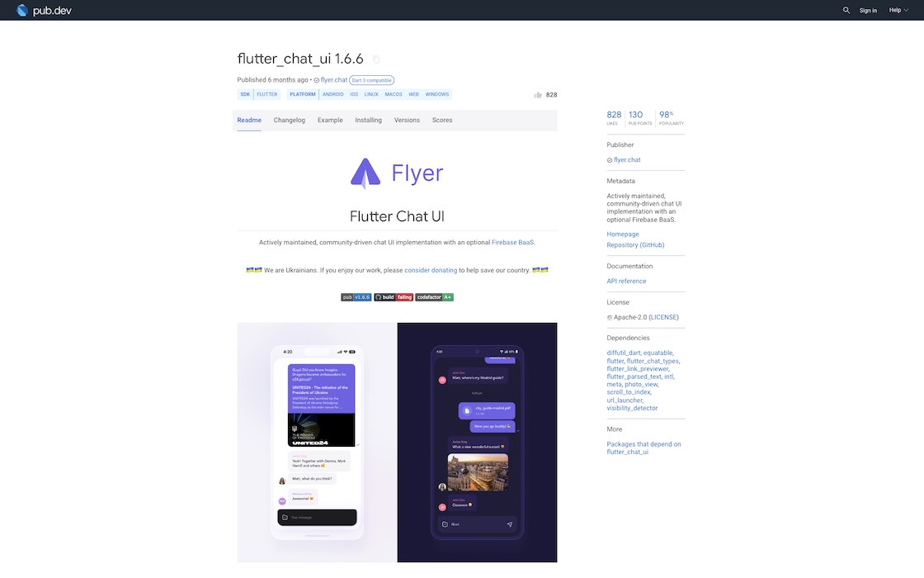This screenshot has height=578, width=924.
Task: Select the IOS platform tag
Action: pyautogui.click(x=354, y=94)
